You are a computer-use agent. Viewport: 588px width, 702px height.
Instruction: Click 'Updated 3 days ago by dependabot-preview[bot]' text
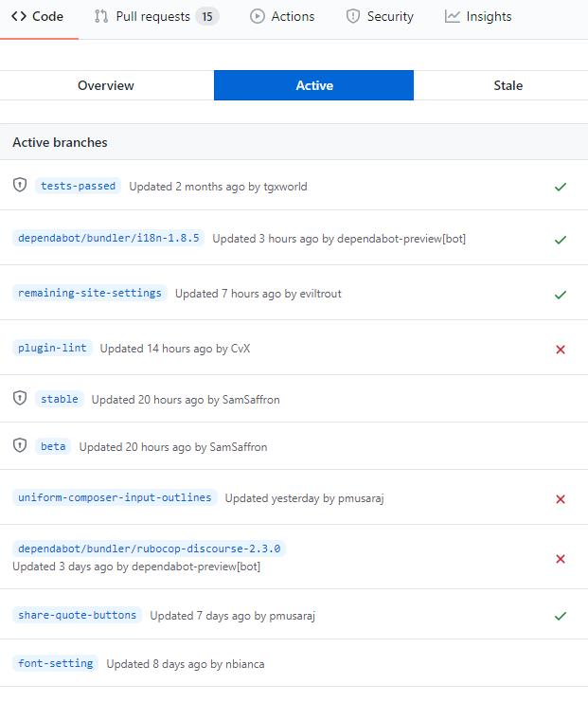click(x=136, y=567)
